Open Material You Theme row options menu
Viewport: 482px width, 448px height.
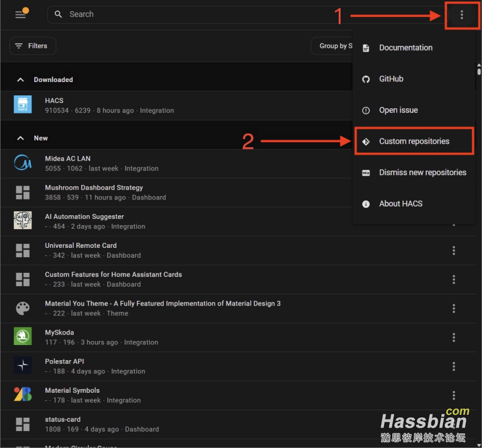453,308
